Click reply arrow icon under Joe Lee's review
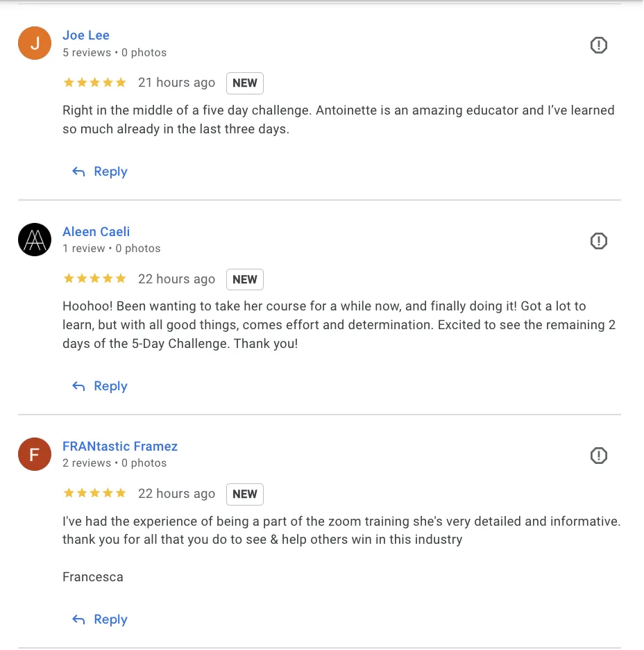 [79, 172]
